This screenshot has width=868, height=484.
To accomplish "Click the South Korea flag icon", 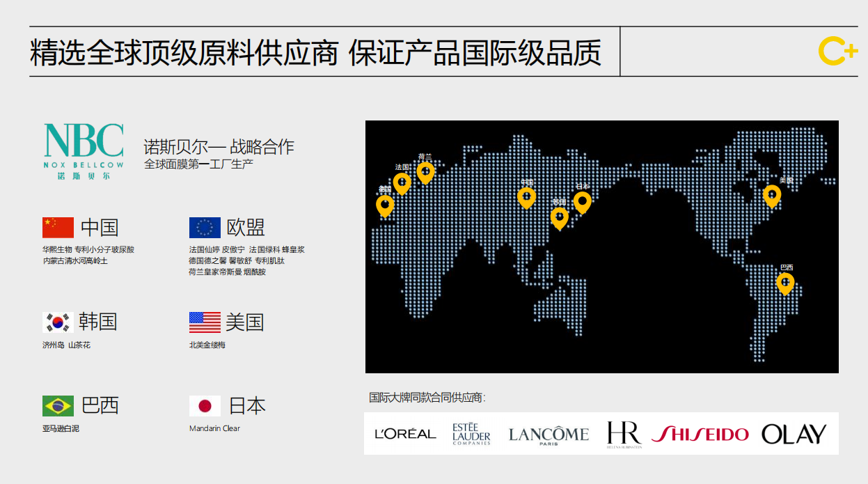I will pos(58,322).
